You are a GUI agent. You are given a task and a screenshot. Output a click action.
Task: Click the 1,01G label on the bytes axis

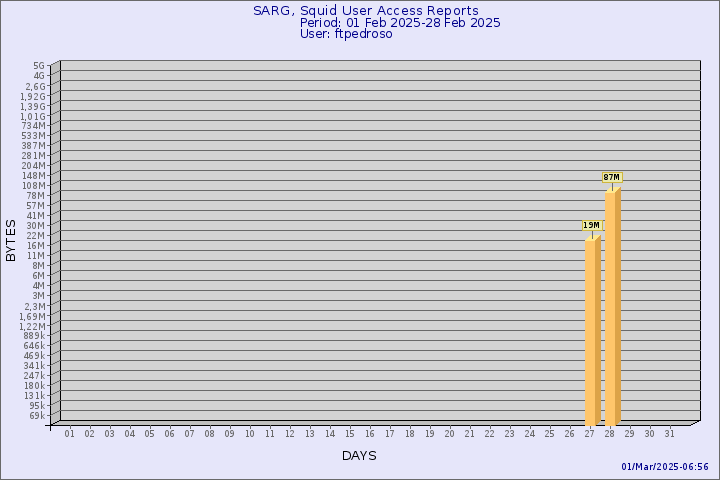[x=32, y=115]
